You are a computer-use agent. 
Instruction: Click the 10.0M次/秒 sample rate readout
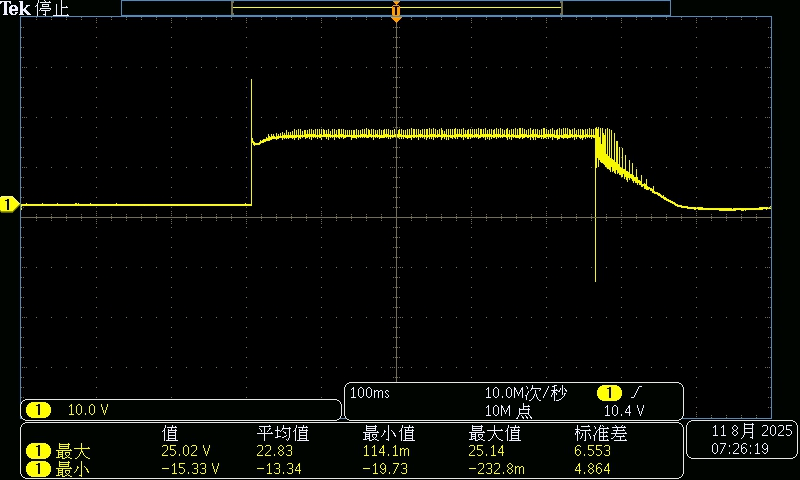pyautogui.click(x=525, y=394)
